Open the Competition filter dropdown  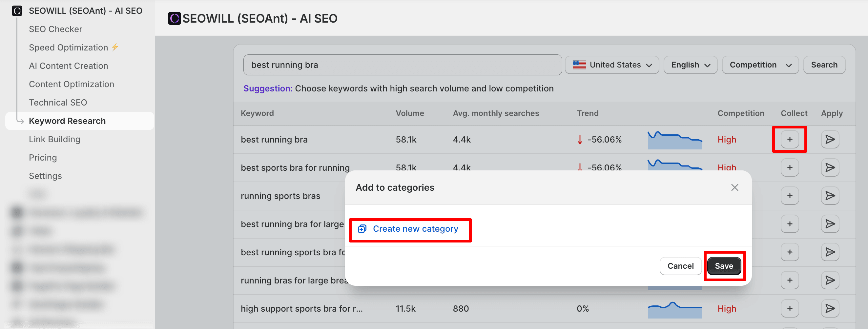(x=760, y=65)
